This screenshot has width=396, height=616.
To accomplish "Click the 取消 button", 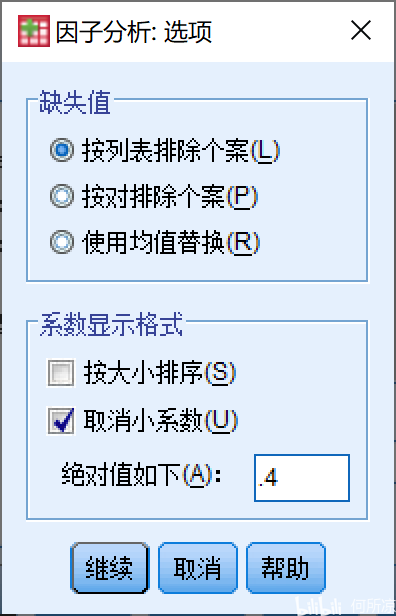I will click(198, 568).
